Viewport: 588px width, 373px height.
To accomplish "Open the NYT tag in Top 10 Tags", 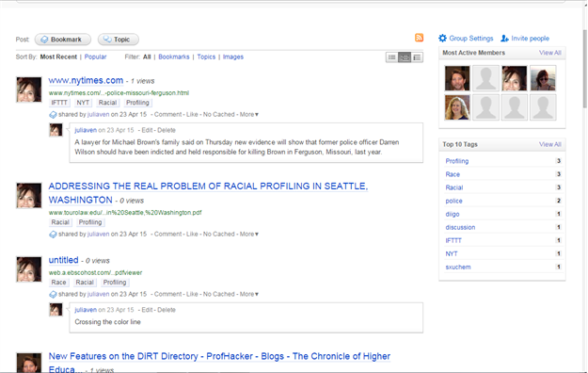I will pos(452,253).
